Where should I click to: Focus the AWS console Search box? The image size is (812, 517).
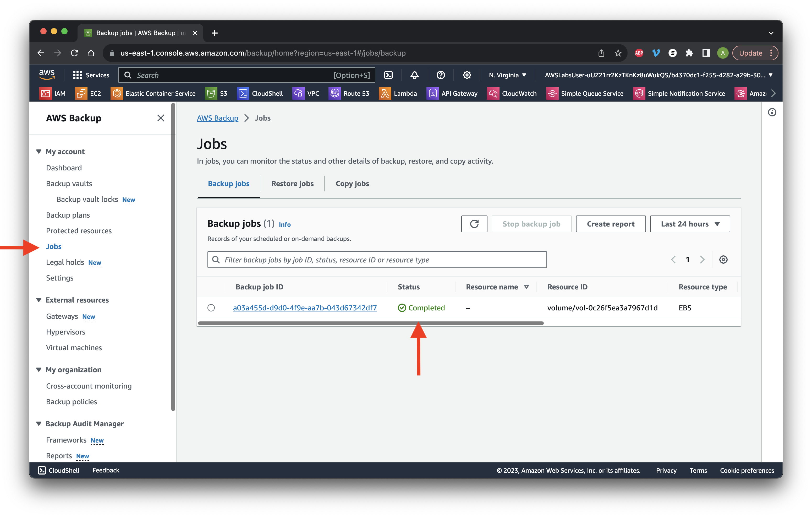pyautogui.click(x=246, y=75)
